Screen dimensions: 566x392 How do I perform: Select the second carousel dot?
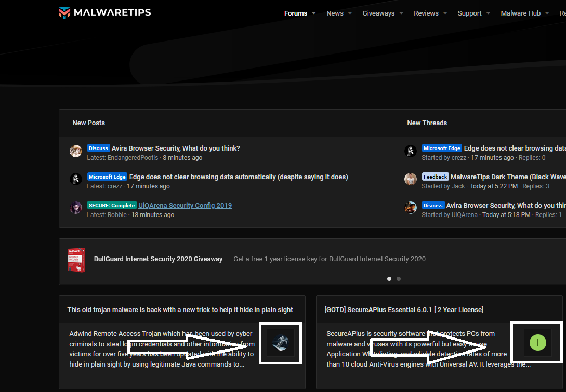pos(399,279)
